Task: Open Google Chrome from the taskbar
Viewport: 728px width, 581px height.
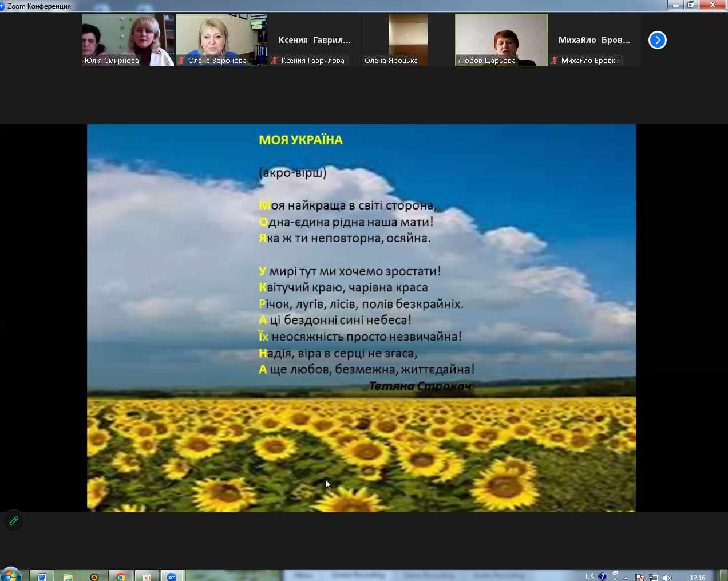Action: (121, 576)
